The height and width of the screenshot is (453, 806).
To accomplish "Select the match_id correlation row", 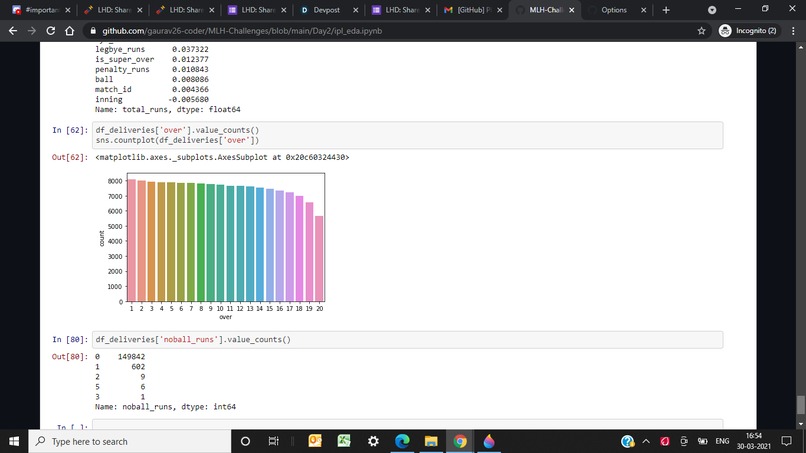I will click(x=152, y=89).
